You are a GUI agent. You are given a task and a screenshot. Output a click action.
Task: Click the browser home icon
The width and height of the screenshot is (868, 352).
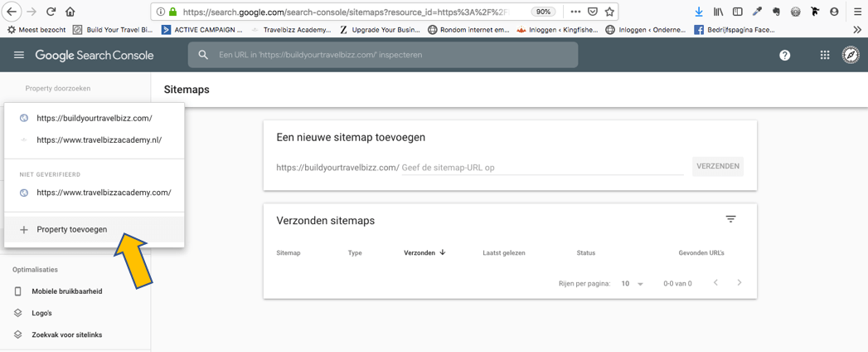point(70,11)
